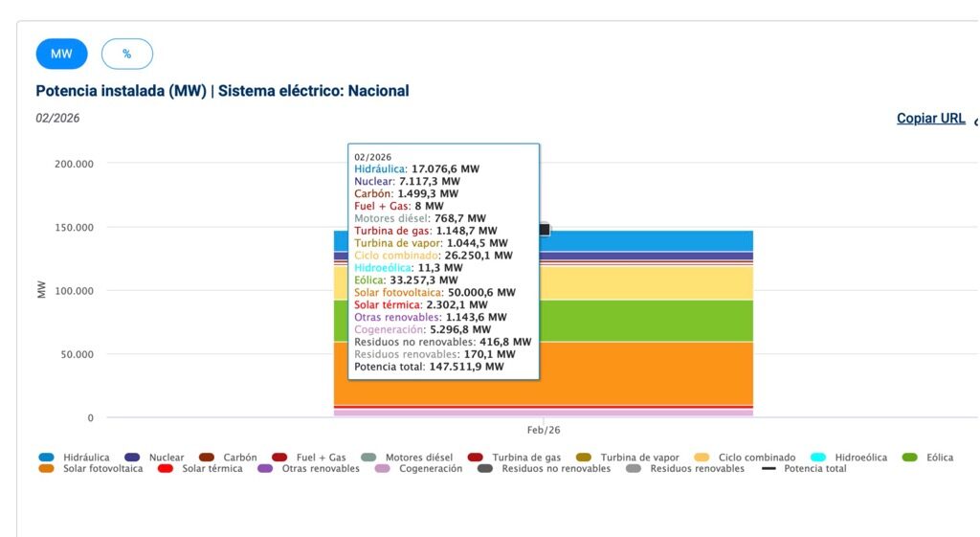Click the Fuel + Gas legend marker

point(279,458)
